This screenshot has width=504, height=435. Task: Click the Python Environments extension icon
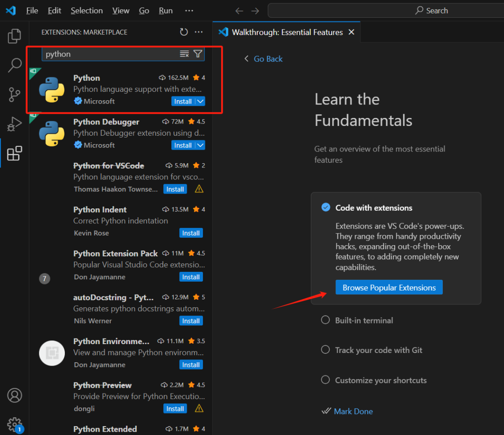(52, 353)
